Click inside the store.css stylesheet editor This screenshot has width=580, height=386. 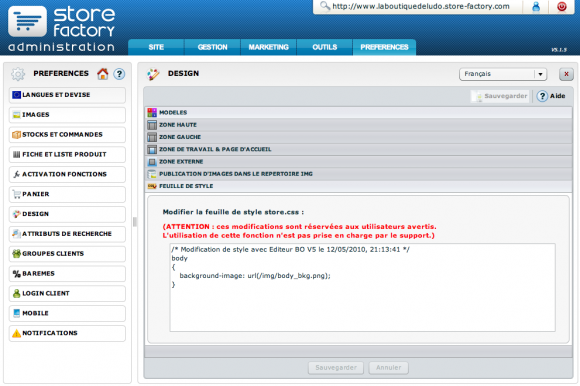[362, 287]
